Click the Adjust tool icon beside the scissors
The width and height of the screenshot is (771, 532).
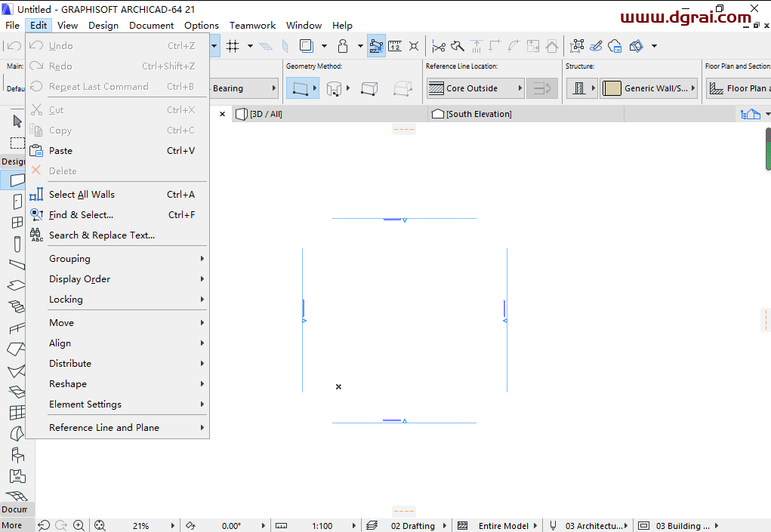tap(458, 46)
